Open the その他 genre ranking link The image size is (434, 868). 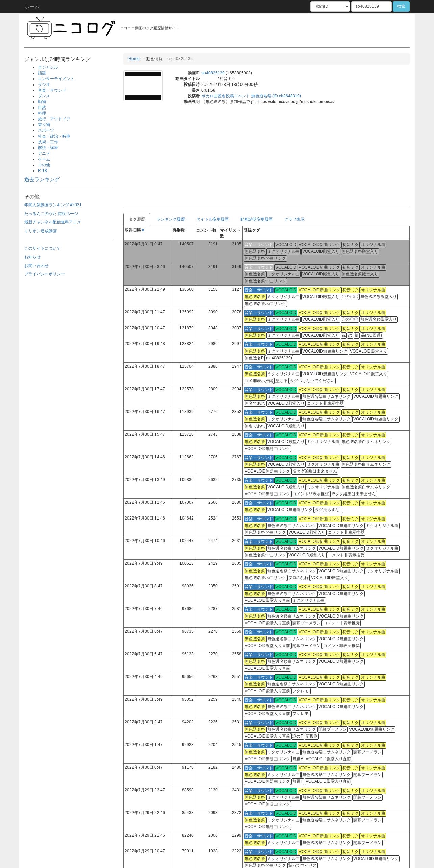pyautogui.click(x=44, y=165)
